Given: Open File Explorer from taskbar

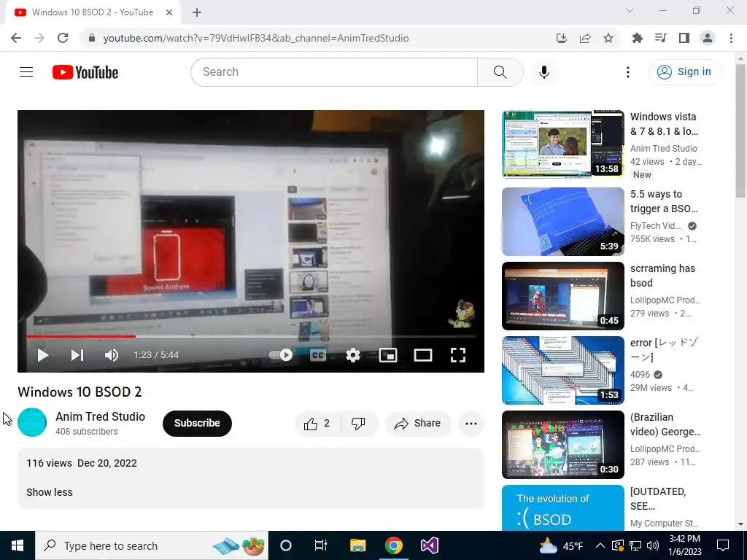Looking at the screenshot, I should point(357,545).
